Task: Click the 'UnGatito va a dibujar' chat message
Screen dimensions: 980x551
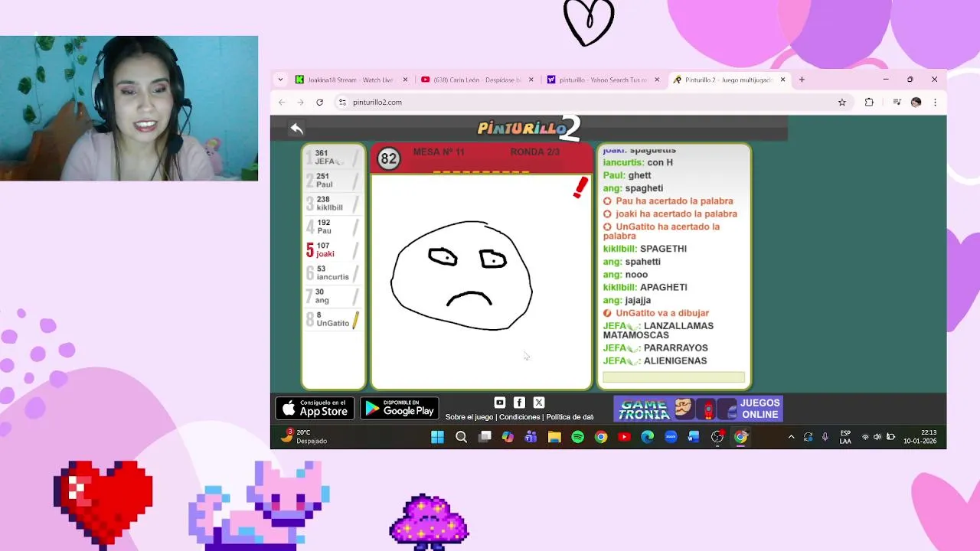Action: [656, 313]
